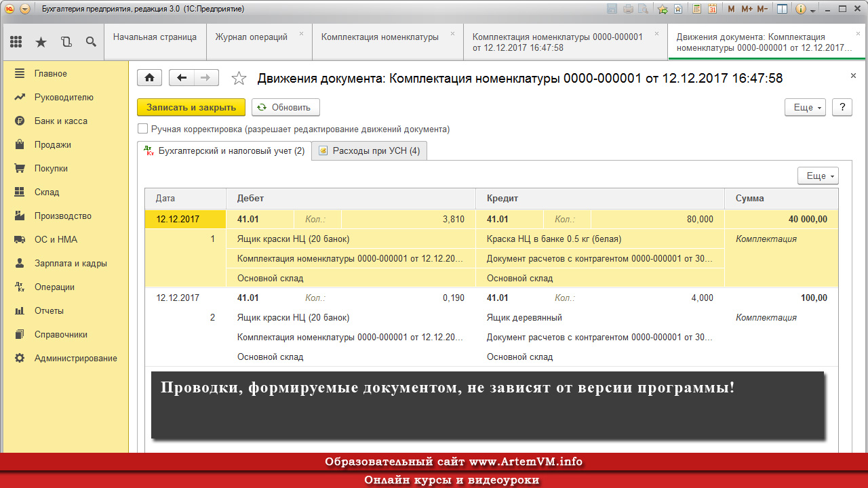Open the Favorites star in the tool panel
The width and height of the screenshot is (868, 488).
(x=41, y=42)
